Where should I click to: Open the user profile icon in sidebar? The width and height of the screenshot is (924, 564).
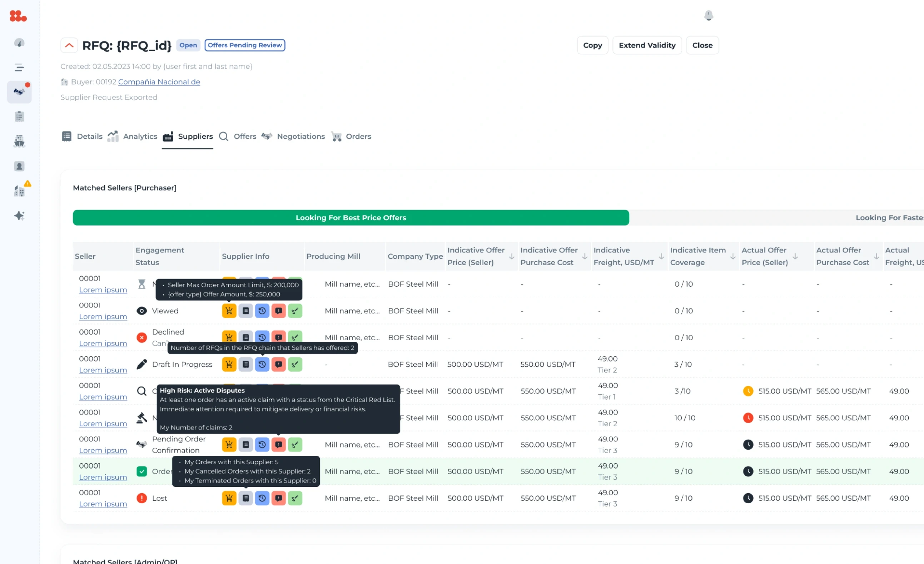pyautogui.click(x=19, y=166)
